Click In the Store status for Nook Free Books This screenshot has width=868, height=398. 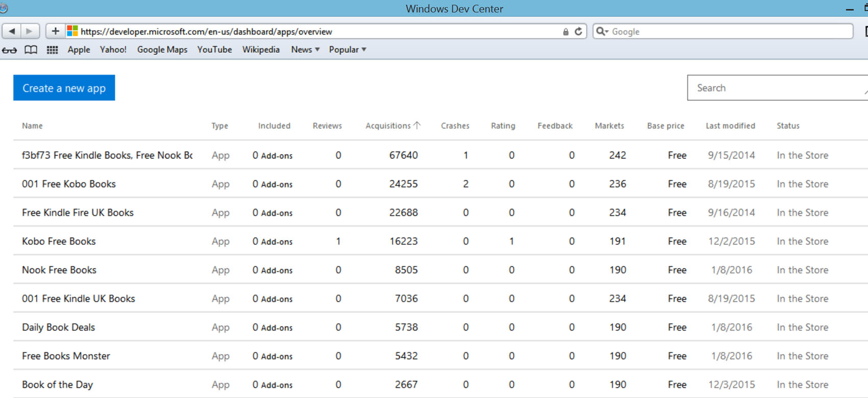[x=802, y=270]
